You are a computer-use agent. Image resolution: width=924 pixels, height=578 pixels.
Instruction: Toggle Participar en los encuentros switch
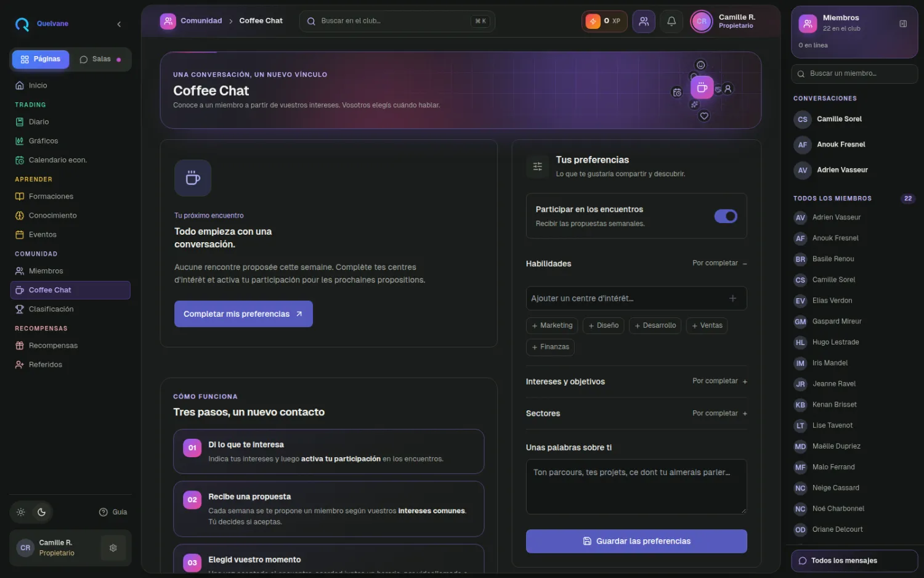[x=726, y=216]
